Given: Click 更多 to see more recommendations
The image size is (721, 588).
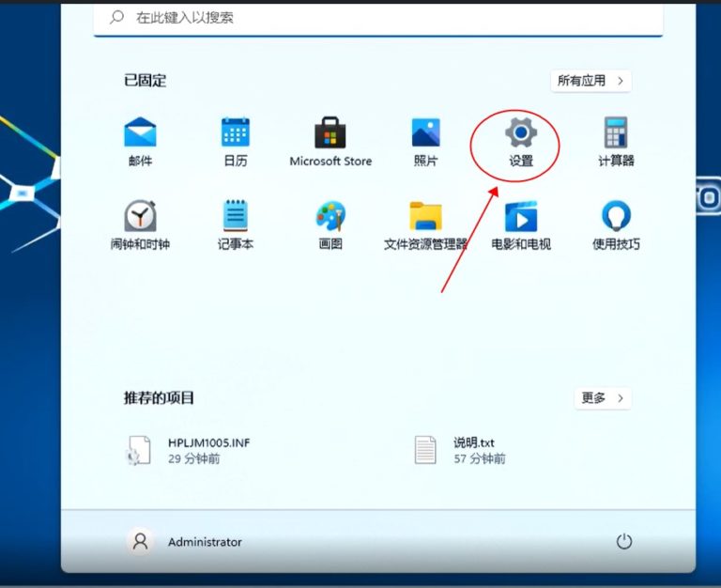Looking at the screenshot, I should pos(603,398).
